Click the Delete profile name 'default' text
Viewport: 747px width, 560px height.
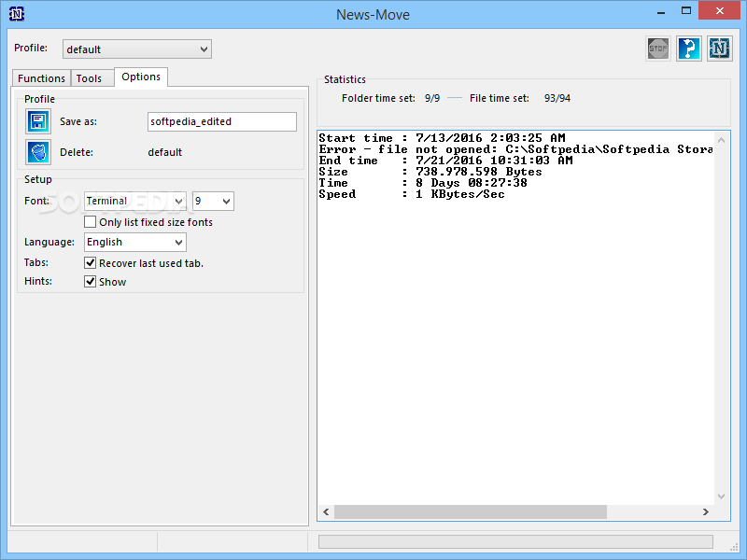click(165, 152)
